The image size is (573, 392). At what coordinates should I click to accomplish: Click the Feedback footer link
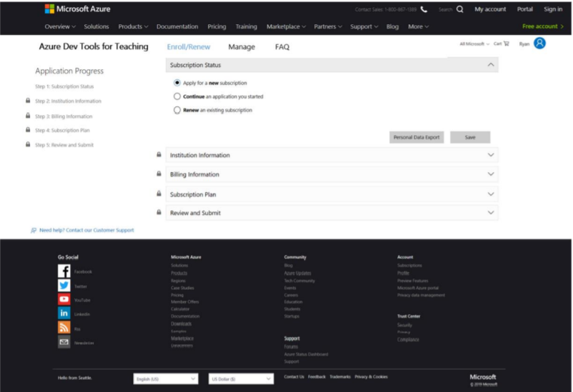tap(317, 377)
